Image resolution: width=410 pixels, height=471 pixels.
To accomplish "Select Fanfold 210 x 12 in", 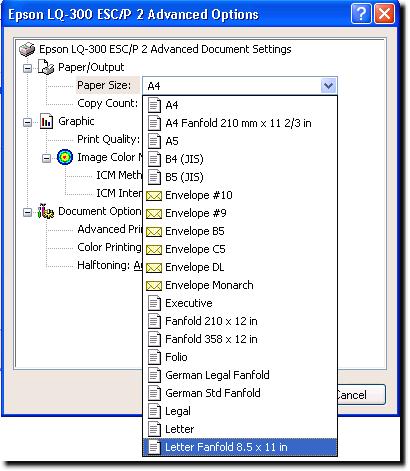I will pyautogui.click(x=240, y=321).
